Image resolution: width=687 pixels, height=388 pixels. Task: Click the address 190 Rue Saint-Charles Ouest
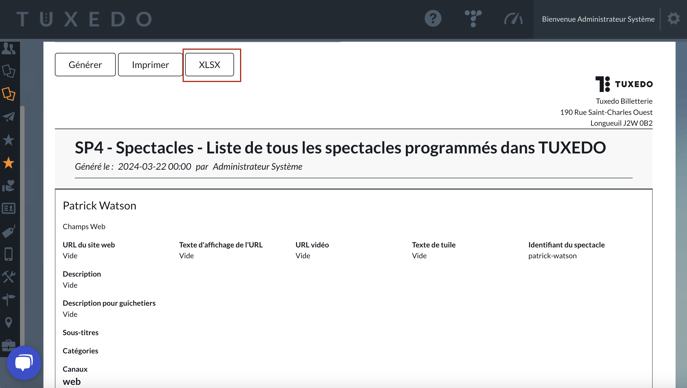tap(606, 112)
